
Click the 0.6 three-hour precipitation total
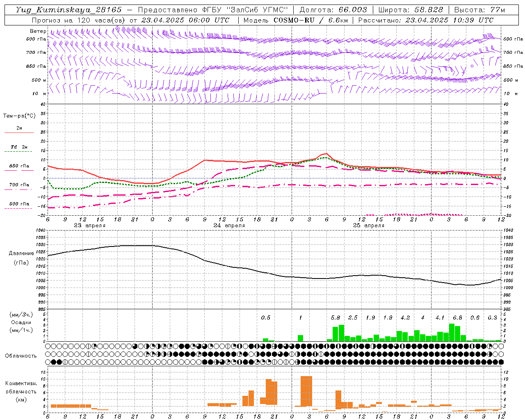(x=475, y=317)
